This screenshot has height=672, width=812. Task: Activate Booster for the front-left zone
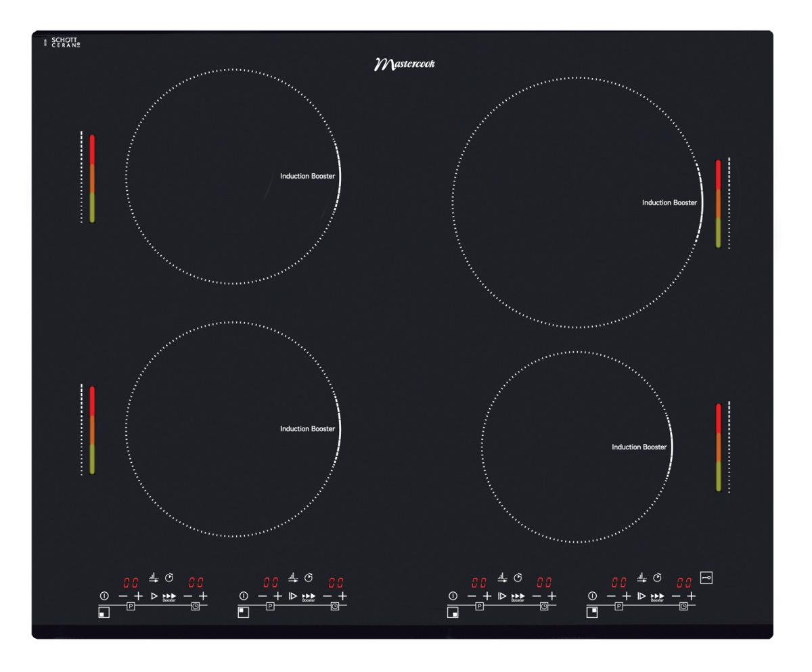pyautogui.click(x=169, y=598)
